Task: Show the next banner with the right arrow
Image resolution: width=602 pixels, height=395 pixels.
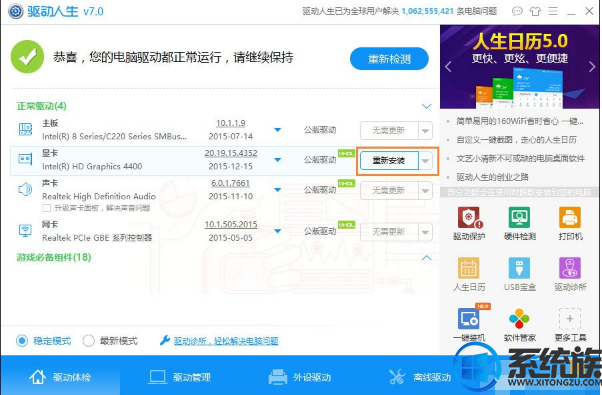Action: point(592,67)
